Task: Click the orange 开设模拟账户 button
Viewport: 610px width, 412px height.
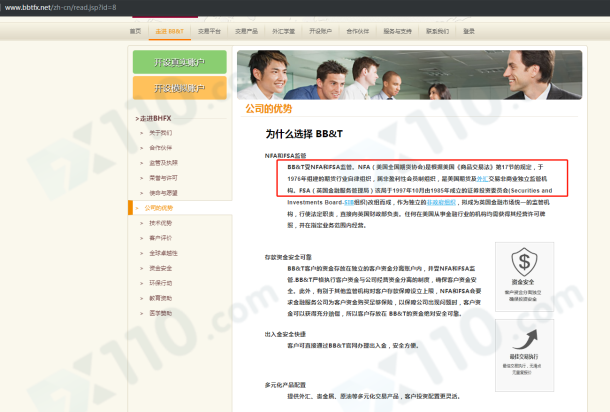Action: tap(180, 88)
